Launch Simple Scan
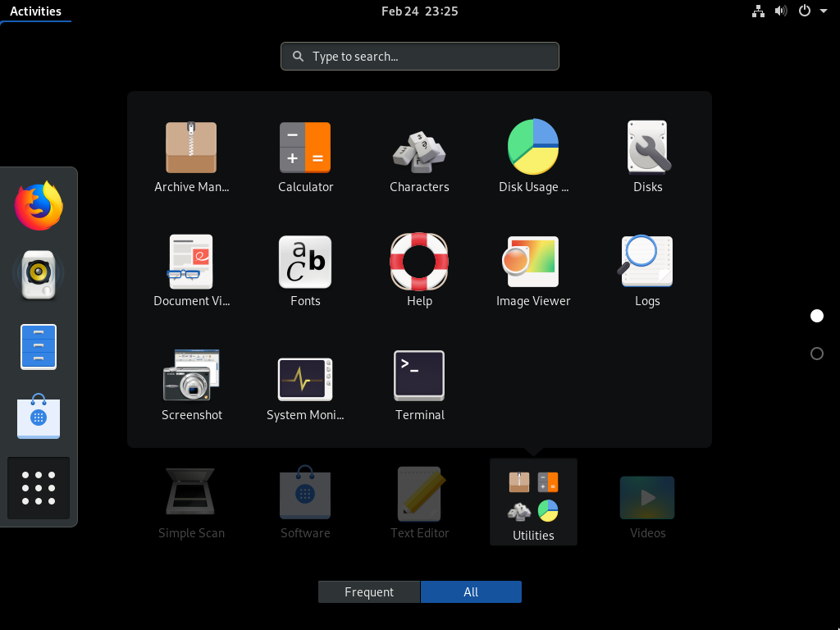840x630 pixels. 191,502
